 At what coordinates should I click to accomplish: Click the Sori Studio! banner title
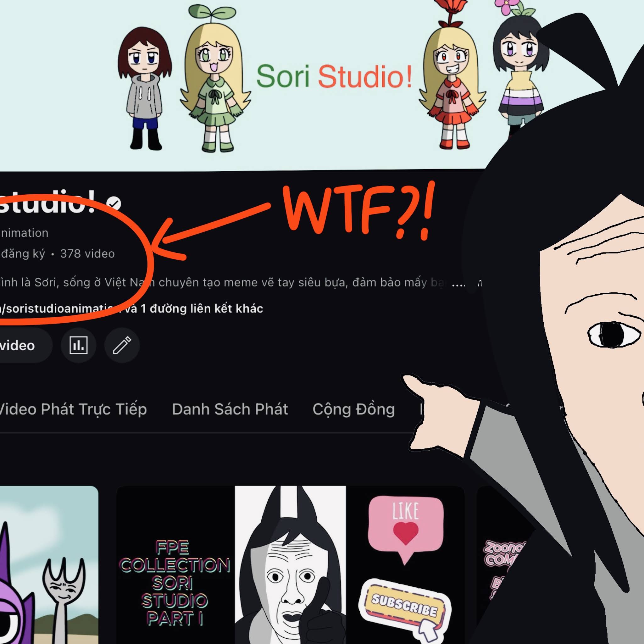pos(334,76)
